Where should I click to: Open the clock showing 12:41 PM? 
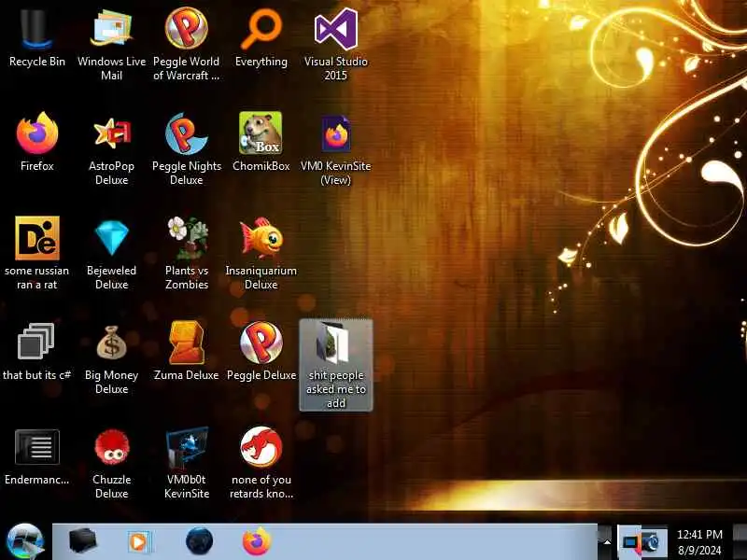tap(699, 542)
